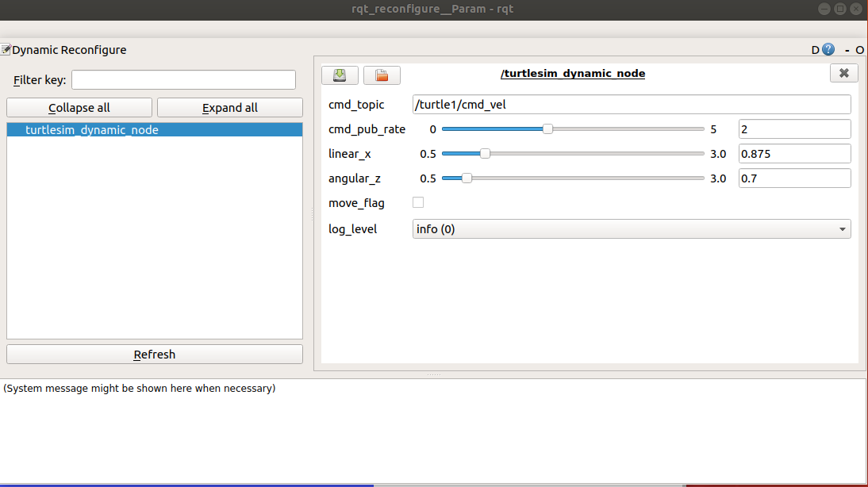
Task: Click the cmd_topic text field
Action: [631, 104]
